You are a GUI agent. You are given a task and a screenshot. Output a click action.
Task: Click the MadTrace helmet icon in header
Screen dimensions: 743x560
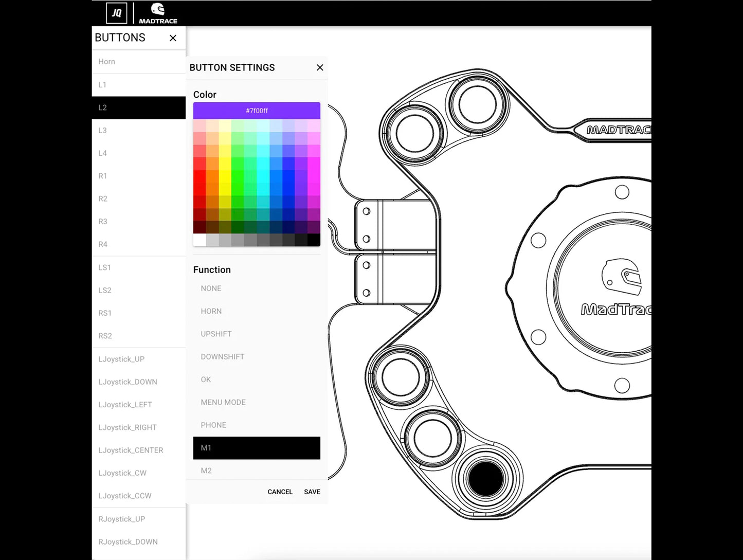[158, 10]
